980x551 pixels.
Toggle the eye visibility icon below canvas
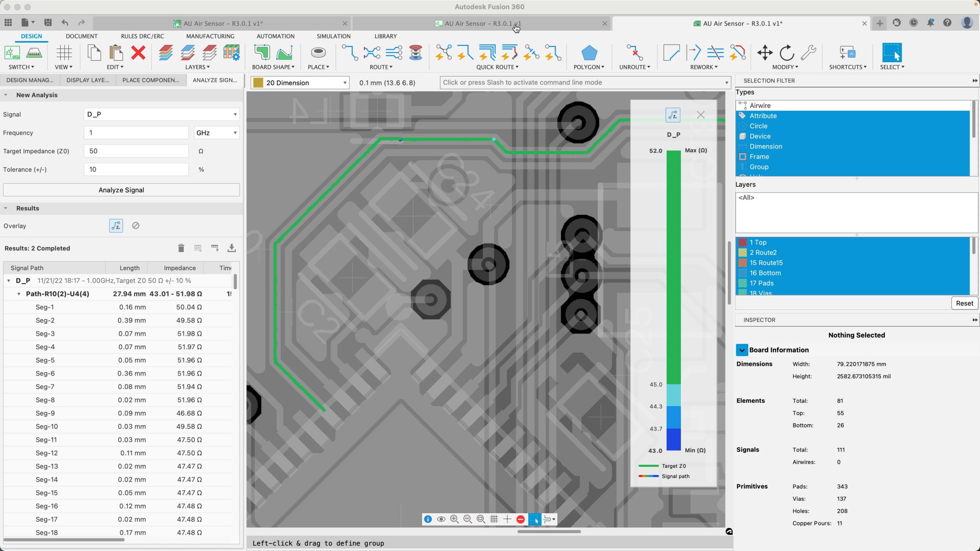coord(440,519)
